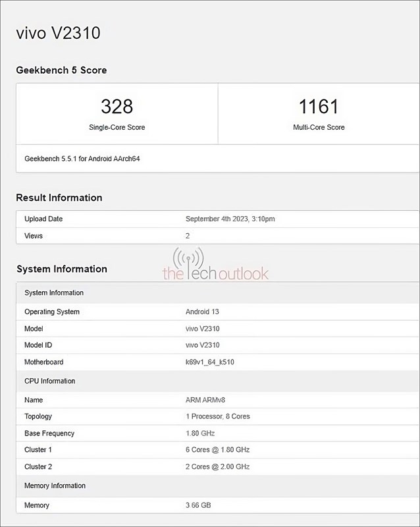Select the '1 Processor, 8 Cores' value

click(x=218, y=416)
